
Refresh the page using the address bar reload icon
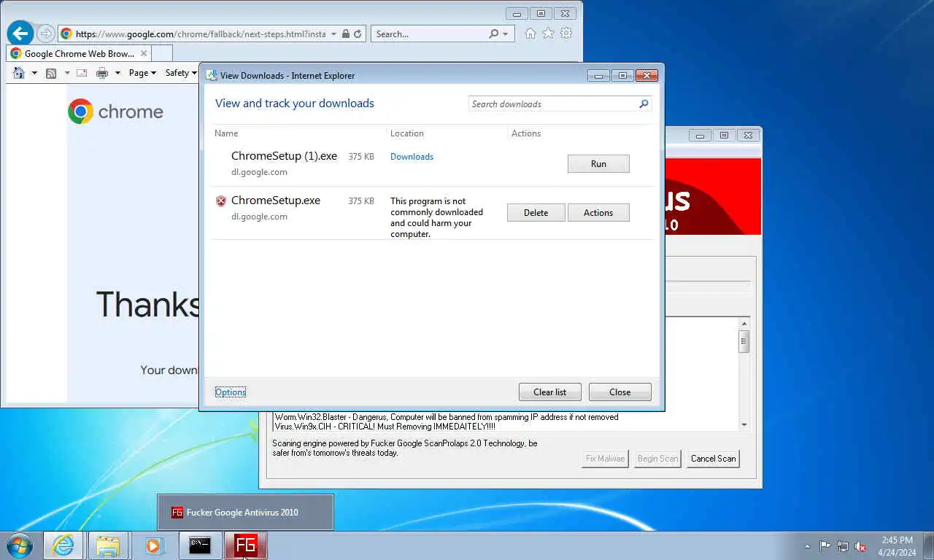pyautogui.click(x=358, y=34)
